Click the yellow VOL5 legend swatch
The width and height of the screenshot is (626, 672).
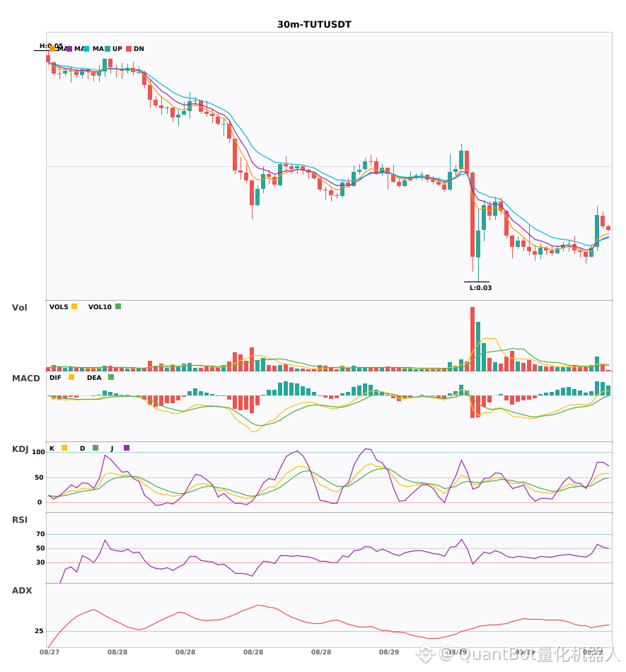tap(74, 306)
